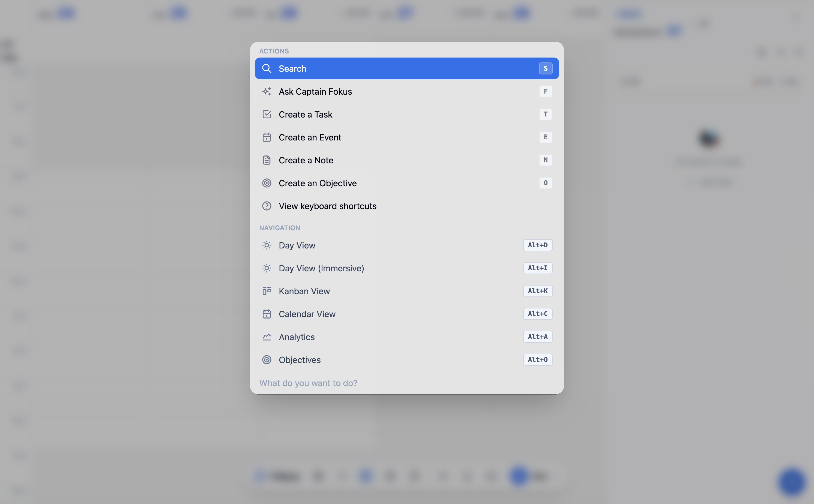Click the chart icon next to Analytics

point(266,337)
